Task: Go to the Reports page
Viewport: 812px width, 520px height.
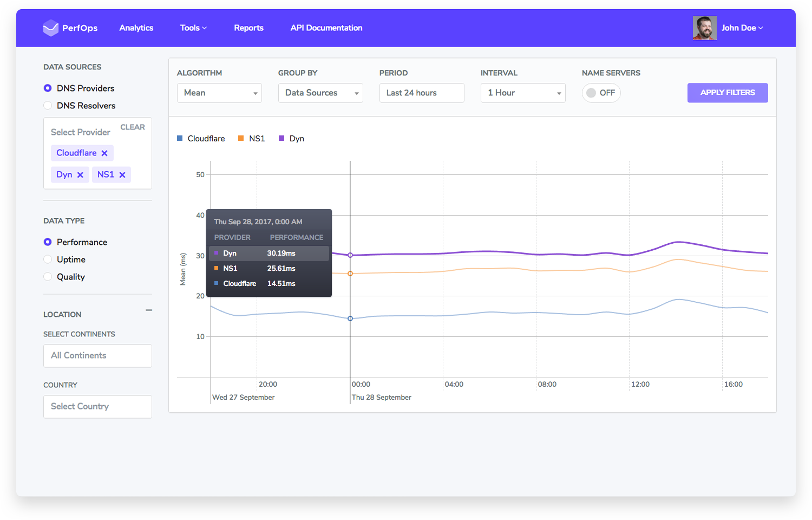Action: [x=248, y=28]
